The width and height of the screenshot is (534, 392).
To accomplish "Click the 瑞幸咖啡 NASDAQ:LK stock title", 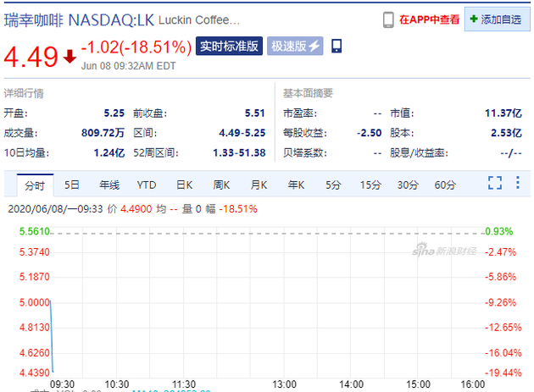I will [79, 20].
